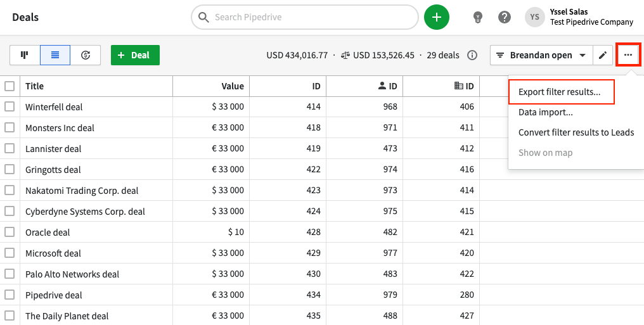Open the Microsoft deal link
Image resolution: width=644 pixels, height=325 pixels.
click(x=53, y=253)
